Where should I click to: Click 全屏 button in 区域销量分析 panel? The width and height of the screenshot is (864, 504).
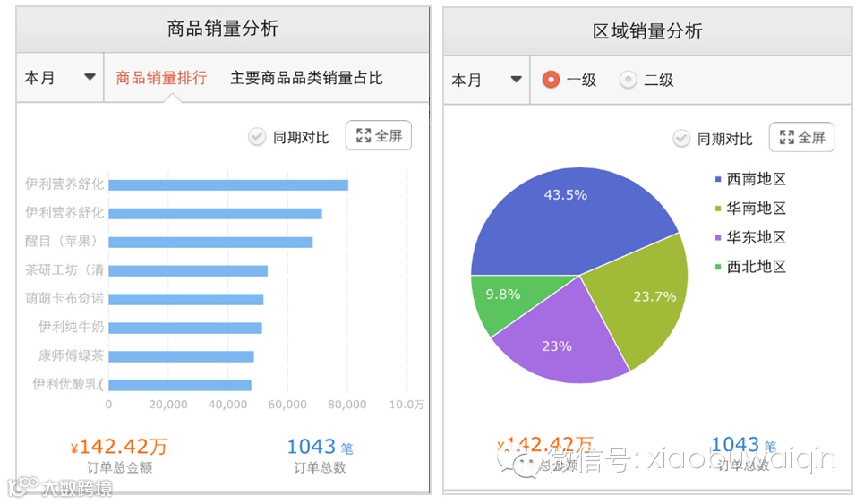tap(801, 137)
